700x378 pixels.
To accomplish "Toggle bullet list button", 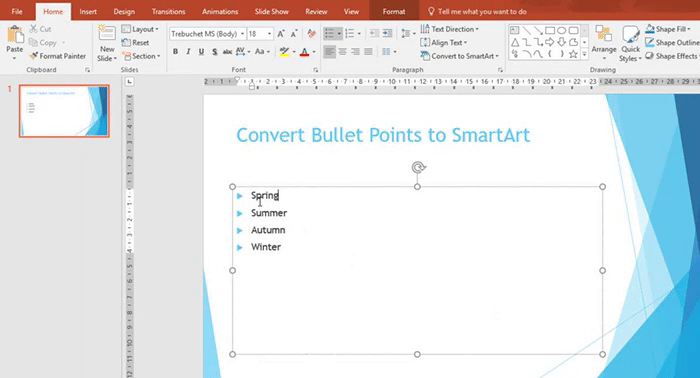I will click(329, 33).
